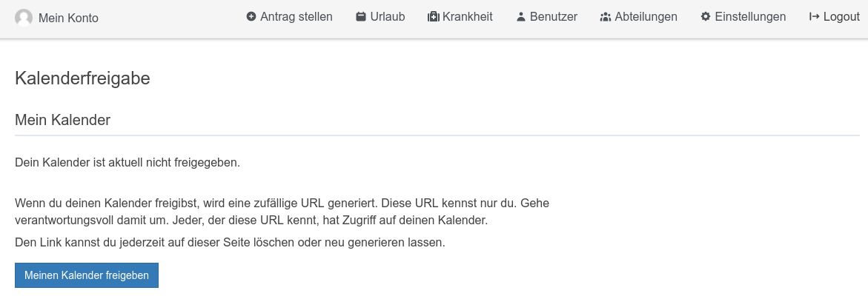
Task: Click the gear icon beside Einstellungen
Action: click(x=706, y=16)
